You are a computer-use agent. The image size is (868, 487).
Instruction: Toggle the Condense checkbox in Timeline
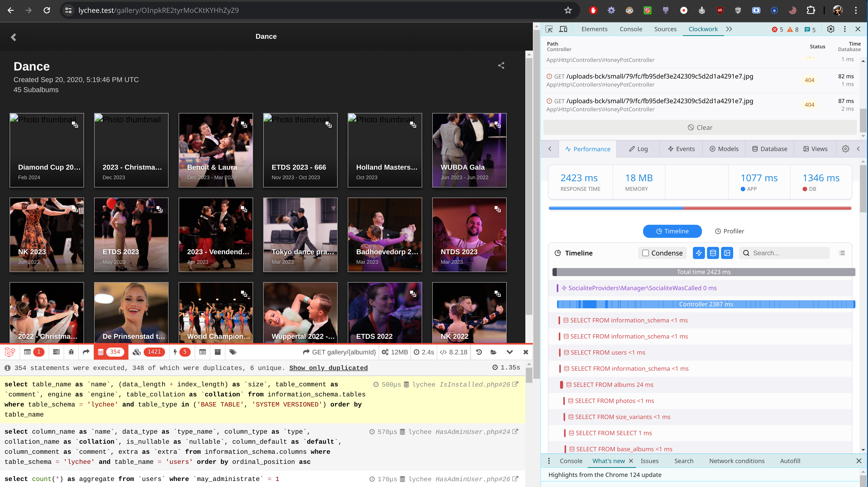coord(645,253)
